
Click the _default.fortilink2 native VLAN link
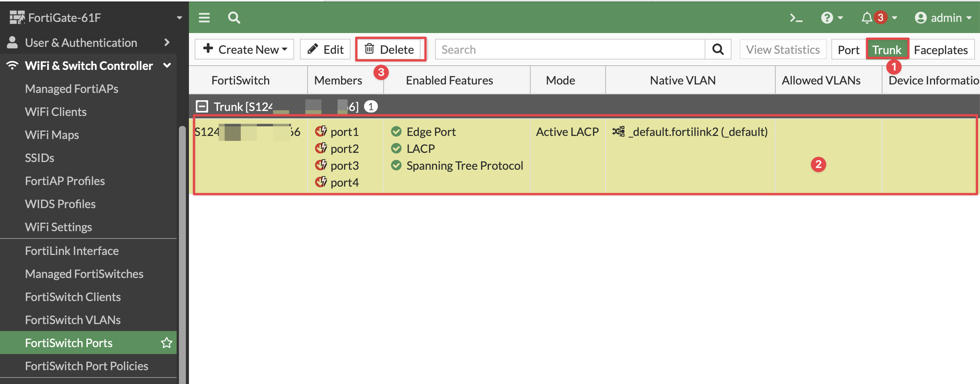[698, 131]
